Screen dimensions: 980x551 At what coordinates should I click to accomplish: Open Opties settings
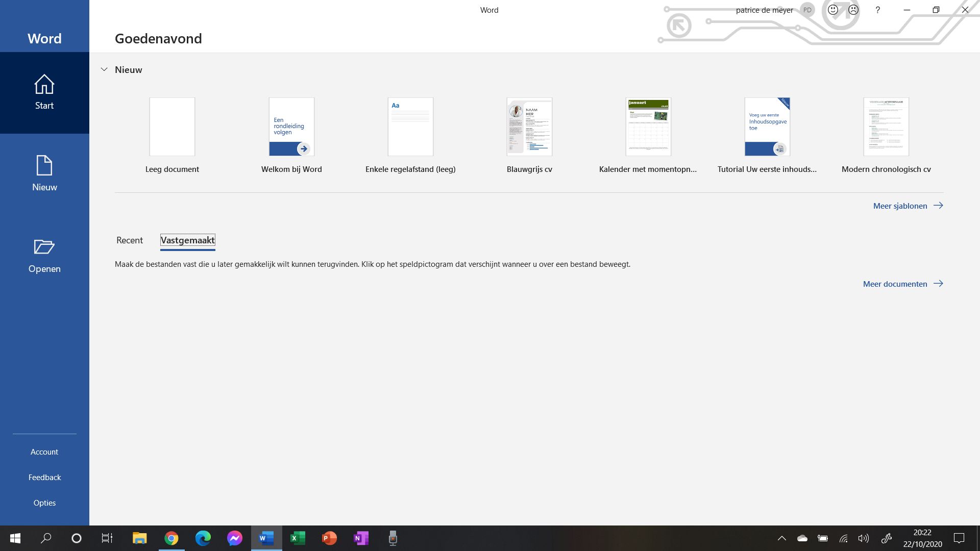[44, 503]
